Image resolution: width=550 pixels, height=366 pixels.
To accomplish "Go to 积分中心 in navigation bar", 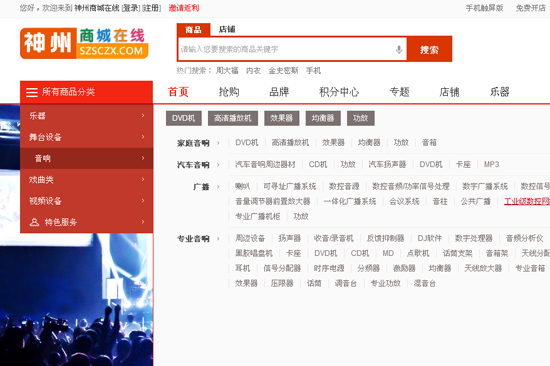I will (339, 92).
